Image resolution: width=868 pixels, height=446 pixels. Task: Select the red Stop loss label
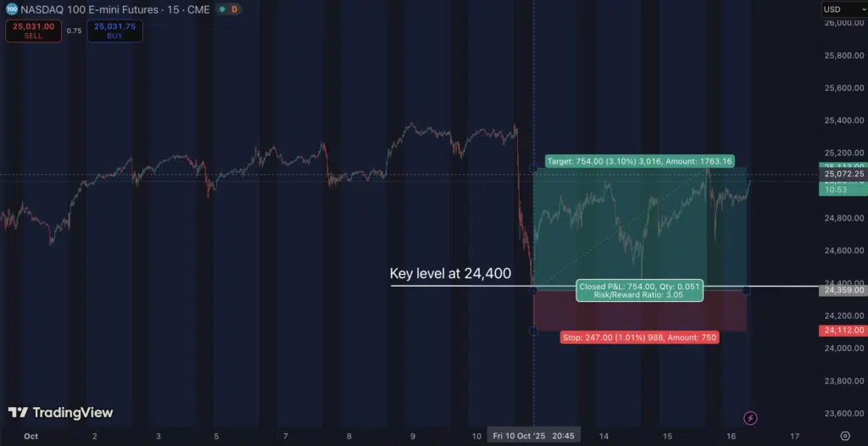click(x=640, y=337)
